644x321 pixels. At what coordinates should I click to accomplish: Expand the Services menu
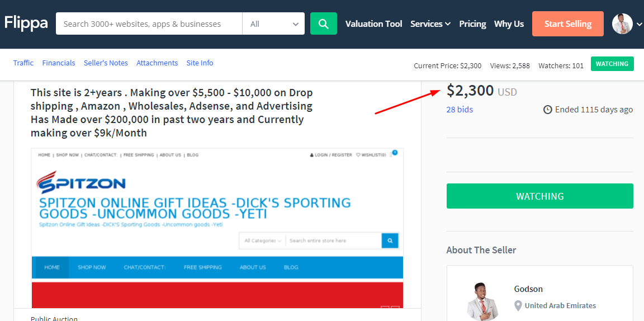pyautogui.click(x=430, y=24)
